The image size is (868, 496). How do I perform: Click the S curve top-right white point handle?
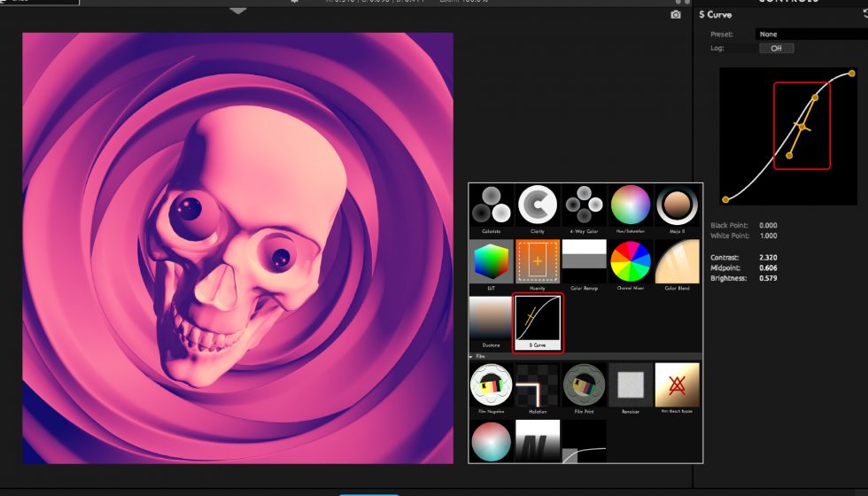point(852,74)
